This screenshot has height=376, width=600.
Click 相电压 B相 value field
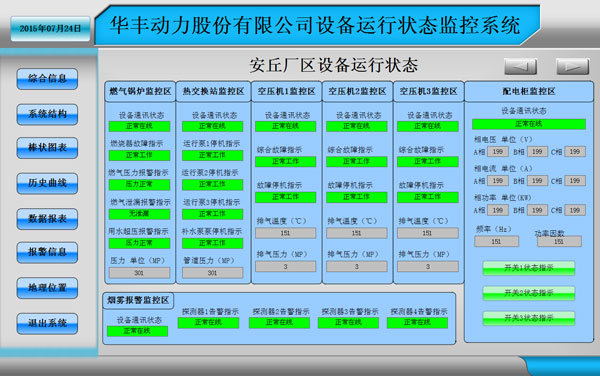coord(537,152)
